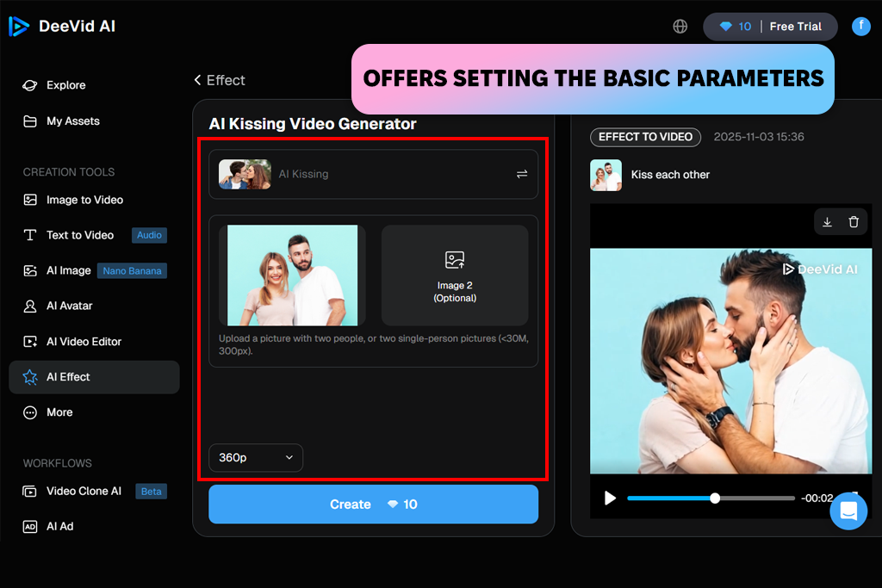Viewport: 882px width, 588px height.
Task: Open the chat support bubble
Action: click(848, 511)
